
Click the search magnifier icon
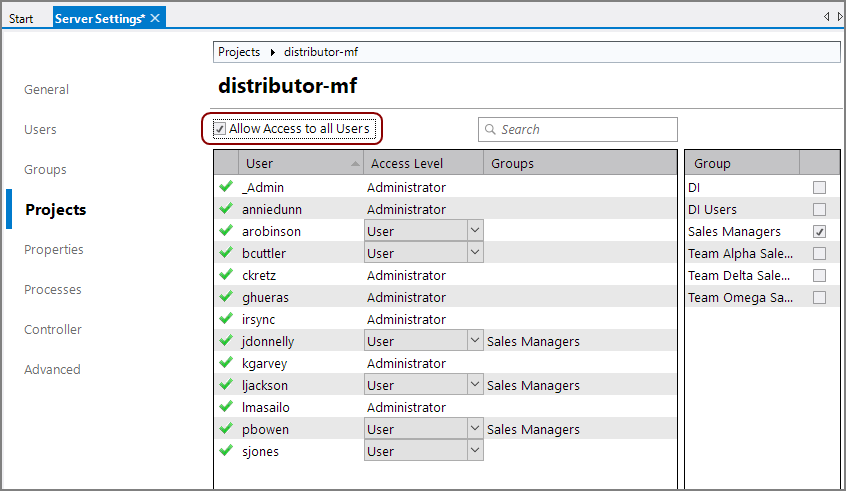491,129
